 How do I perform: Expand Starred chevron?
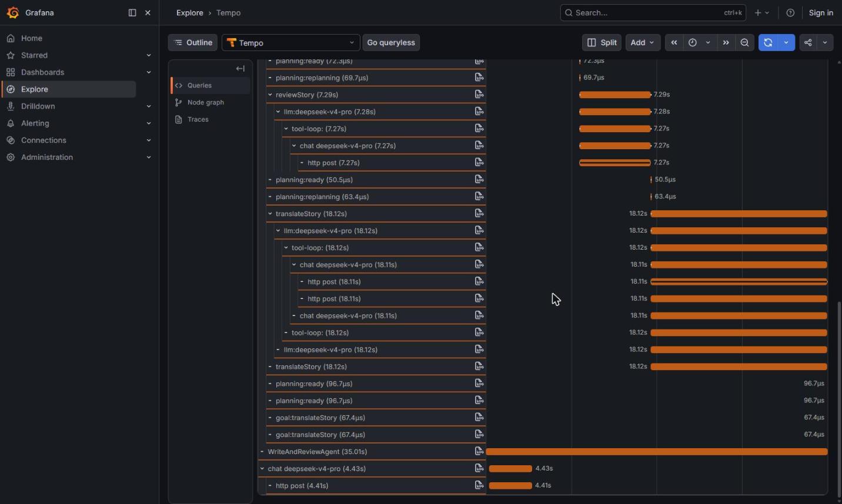148,55
